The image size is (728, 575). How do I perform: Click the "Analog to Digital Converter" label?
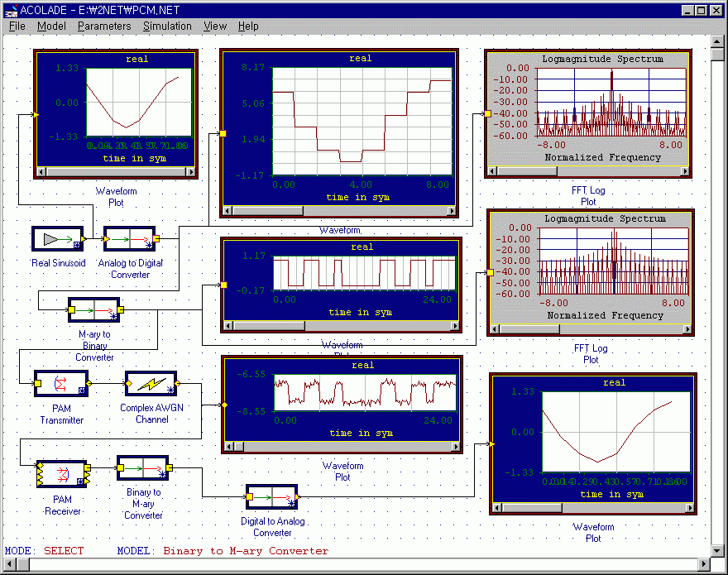pos(131,268)
